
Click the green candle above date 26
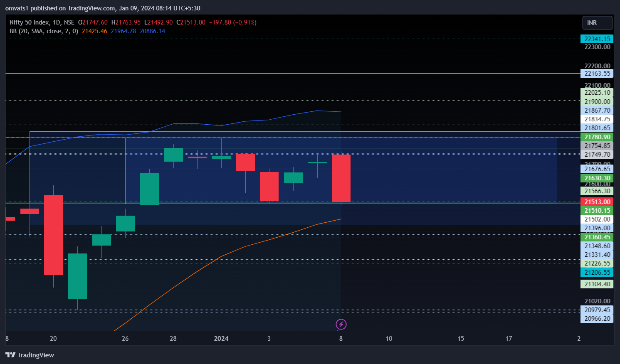click(x=125, y=224)
